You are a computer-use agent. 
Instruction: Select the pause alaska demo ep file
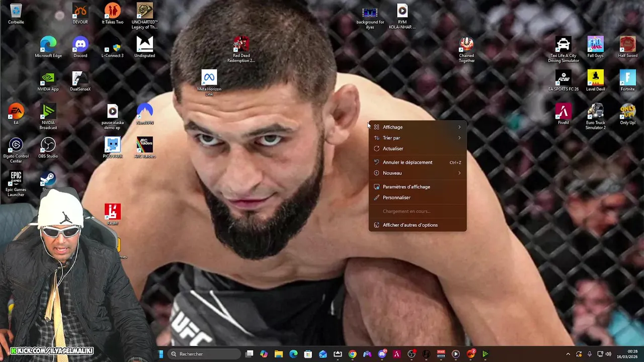(x=112, y=117)
